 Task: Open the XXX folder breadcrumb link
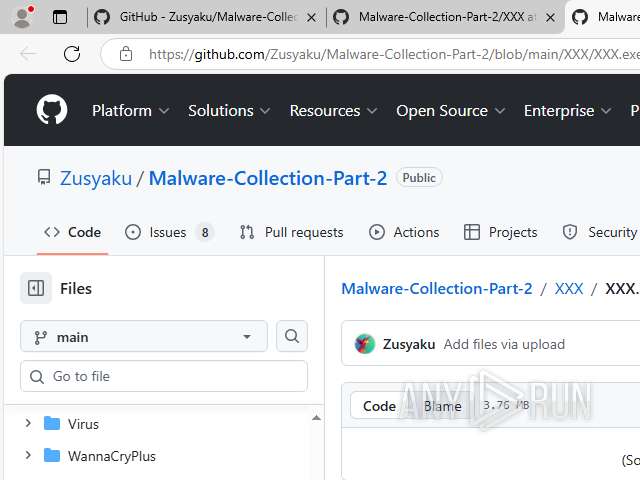(569, 289)
